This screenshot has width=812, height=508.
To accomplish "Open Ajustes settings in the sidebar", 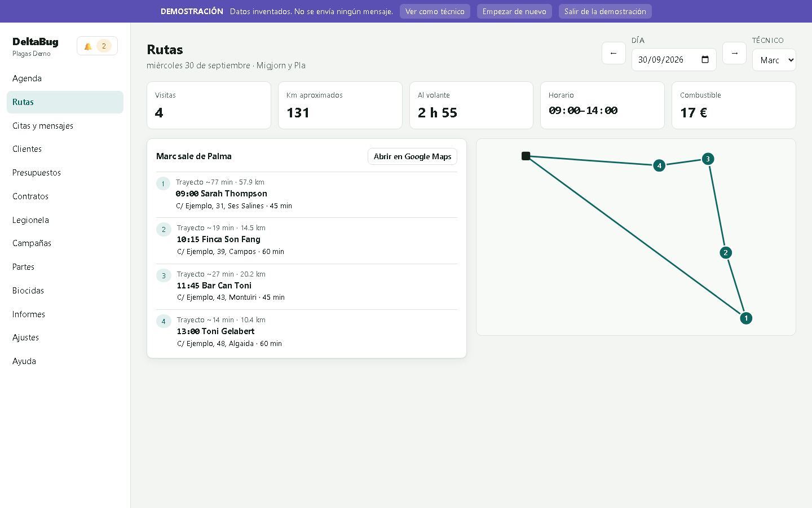I will [65, 338].
